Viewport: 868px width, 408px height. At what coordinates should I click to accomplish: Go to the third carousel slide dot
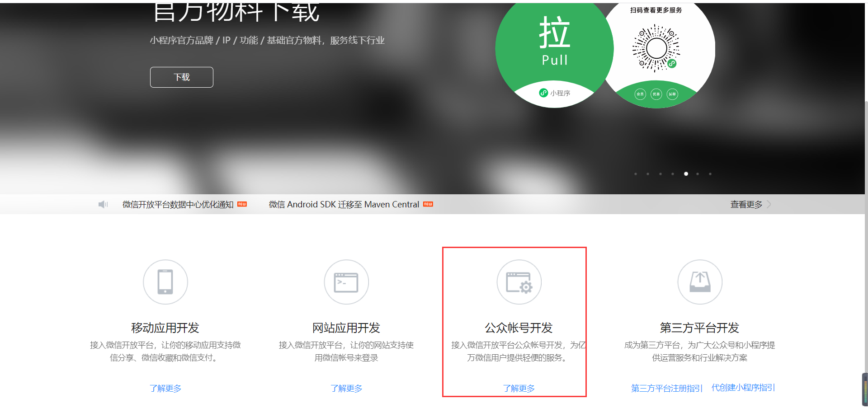(x=660, y=174)
